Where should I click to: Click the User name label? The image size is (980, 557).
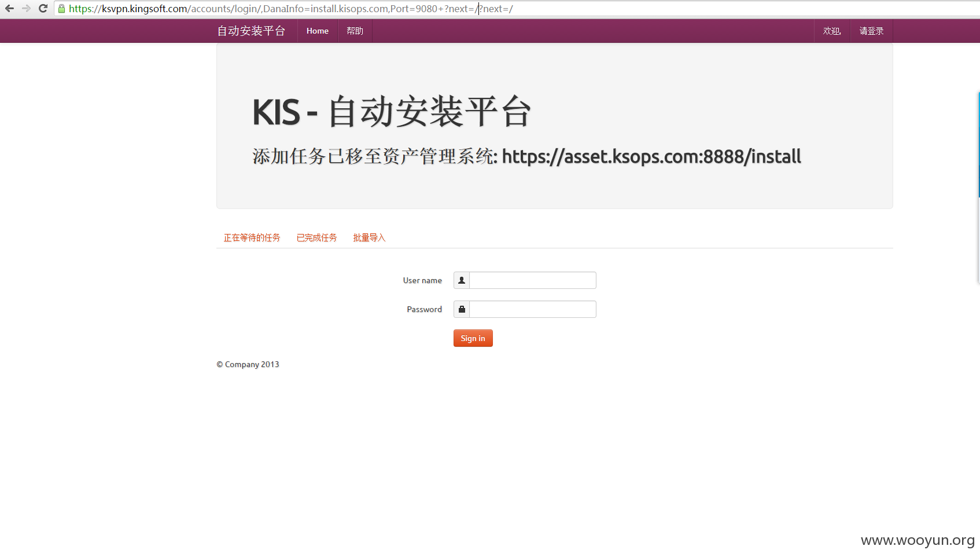[422, 280]
